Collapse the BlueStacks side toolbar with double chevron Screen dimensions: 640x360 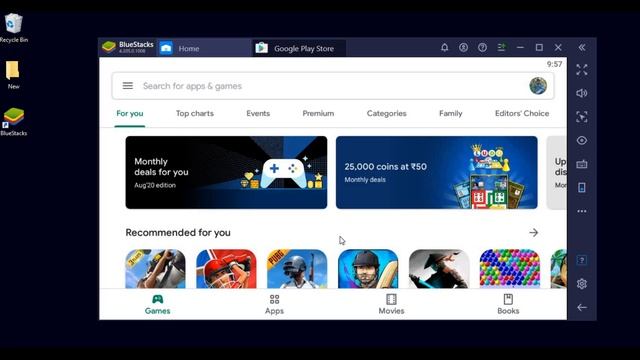[582, 48]
